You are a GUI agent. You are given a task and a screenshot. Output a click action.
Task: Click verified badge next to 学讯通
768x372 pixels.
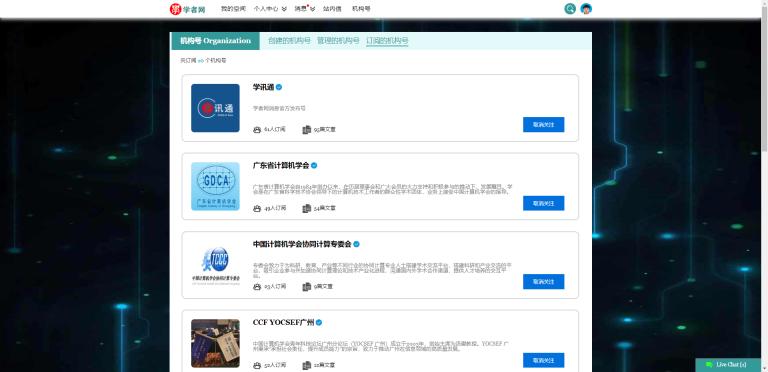click(x=279, y=87)
